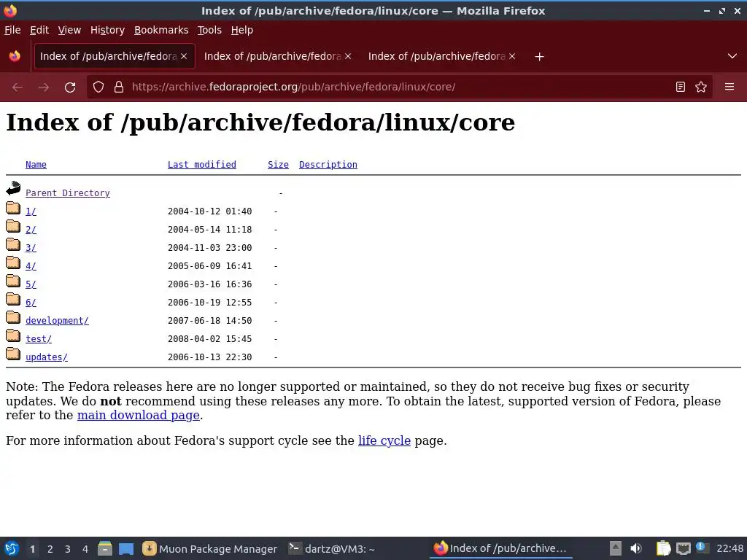Click the folder icon for 5/
Viewport: 747px width, 560px height.
[13, 281]
